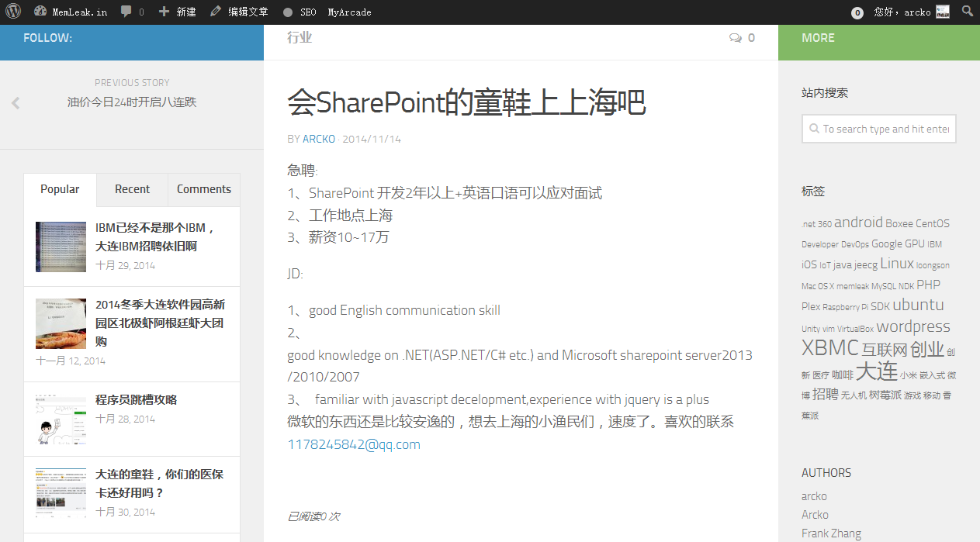Open post 大连的童鞋，你们的医保卡还好用吗
The width and height of the screenshot is (980, 542).
(x=159, y=483)
